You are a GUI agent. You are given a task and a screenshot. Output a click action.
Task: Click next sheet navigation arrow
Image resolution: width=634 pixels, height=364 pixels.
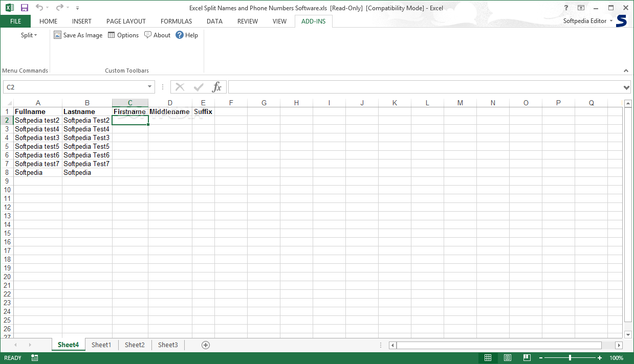[x=30, y=345]
